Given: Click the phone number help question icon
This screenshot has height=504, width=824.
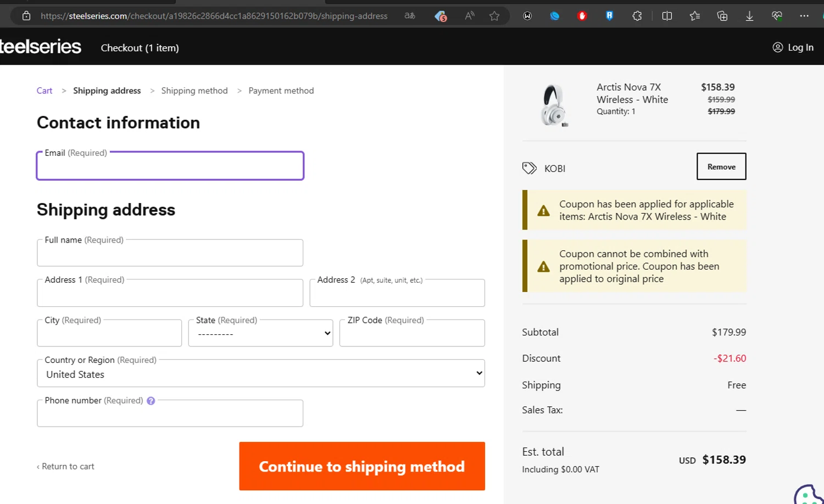Looking at the screenshot, I should 151,401.
